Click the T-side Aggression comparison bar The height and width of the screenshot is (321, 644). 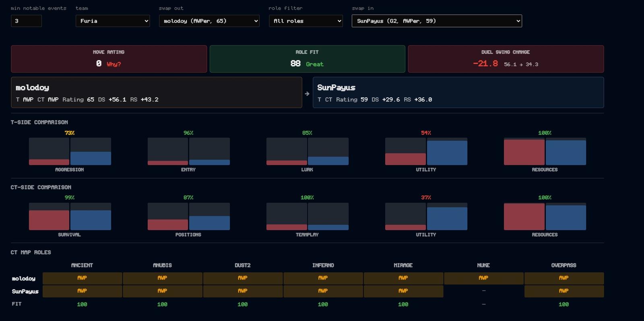[x=70, y=151]
